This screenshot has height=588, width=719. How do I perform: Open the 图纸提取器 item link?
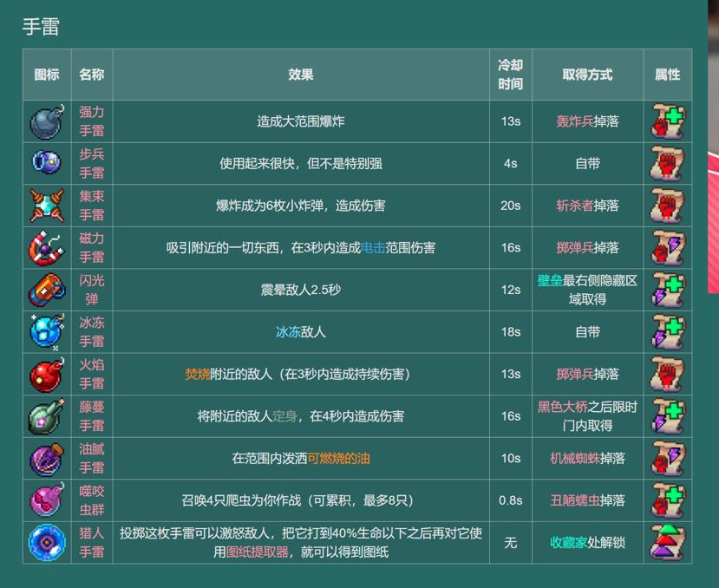tap(258, 552)
